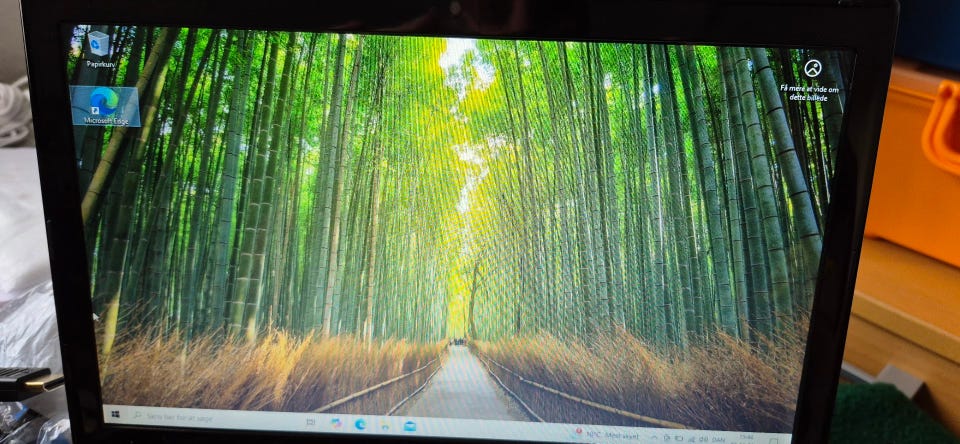
Task: Open Microsoft Edge from the taskbar
Action: coord(360,424)
